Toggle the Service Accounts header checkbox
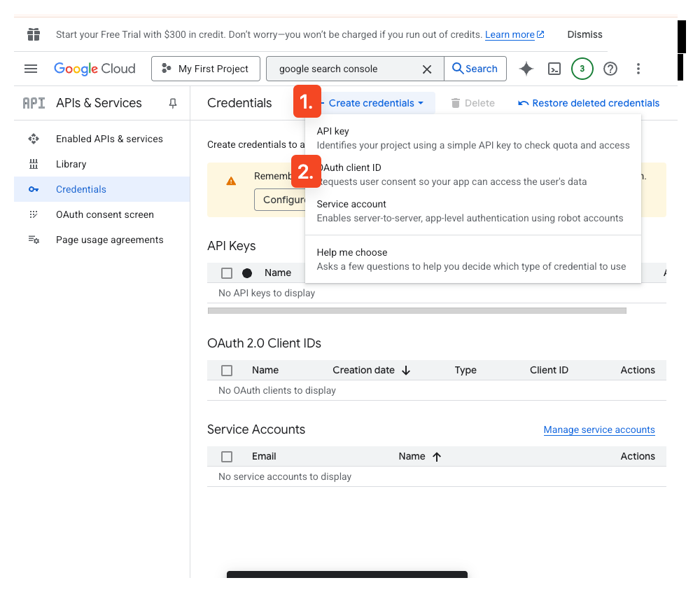This screenshot has width=700, height=592. (x=227, y=456)
